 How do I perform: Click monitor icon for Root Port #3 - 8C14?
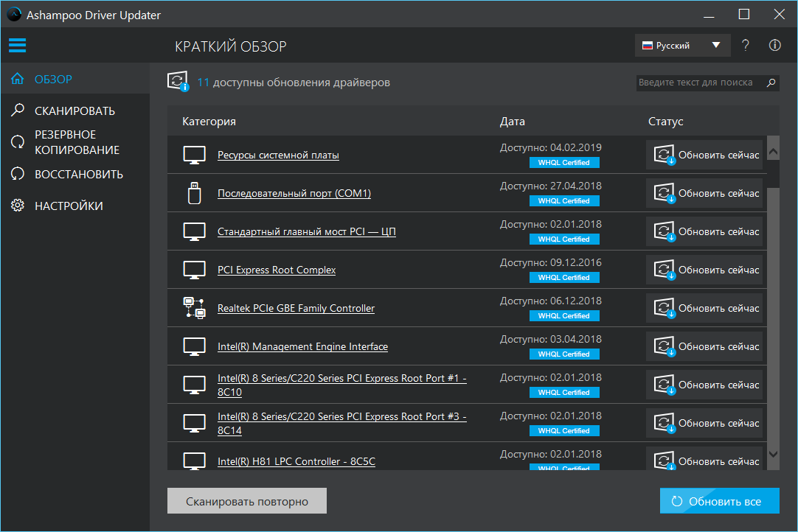point(195,423)
